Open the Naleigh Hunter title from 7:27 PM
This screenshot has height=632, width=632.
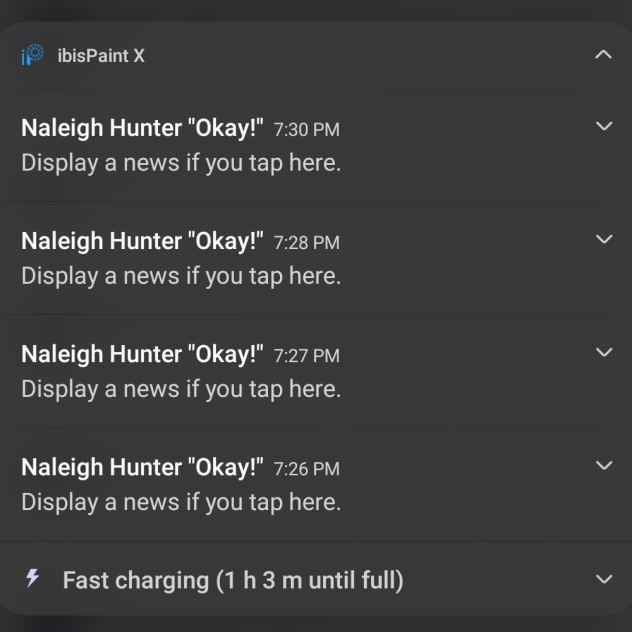[x=142, y=354]
